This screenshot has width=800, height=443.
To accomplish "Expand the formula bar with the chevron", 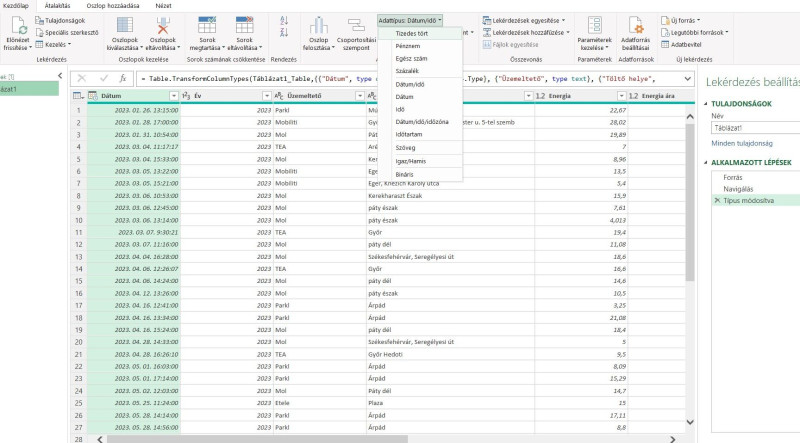I will point(687,79).
